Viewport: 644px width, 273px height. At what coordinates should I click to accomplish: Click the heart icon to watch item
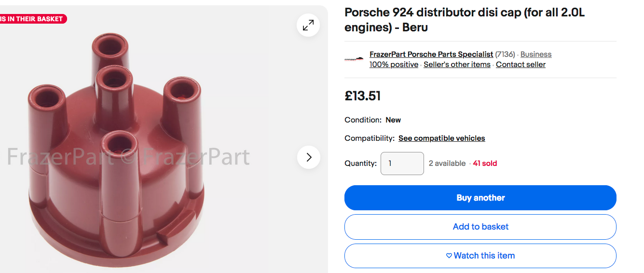click(x=449, y=256)
